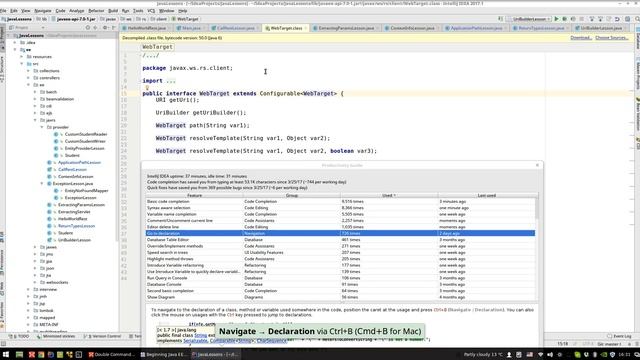Click the Git master branch status widget
Viewport: 640px width, 360px height.
[x=609, y=344]
